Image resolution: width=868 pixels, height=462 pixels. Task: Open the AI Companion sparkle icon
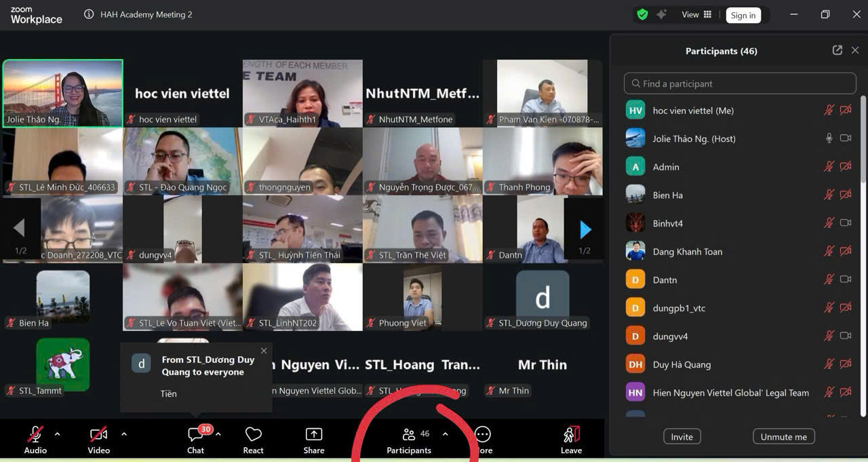pyautogui.click(x=661, y=14)
